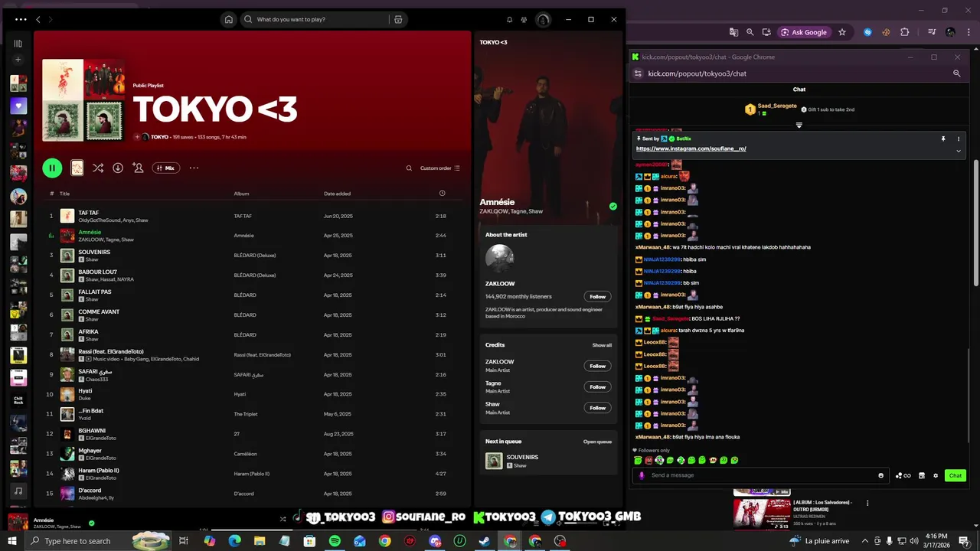Screen dimensions: 980x551
Task: Search within the TOKYO <3 playlist
Action: (x=409, y=168)
